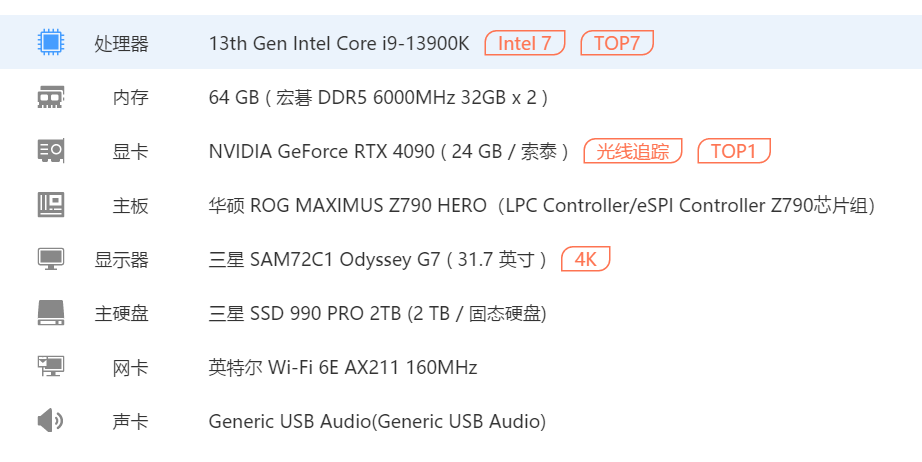Image resolution: width=922 pixels, height=462 pixels.
Task: Select the 64 GB DDR5 memory entry
Action: [x=378, y=98]
